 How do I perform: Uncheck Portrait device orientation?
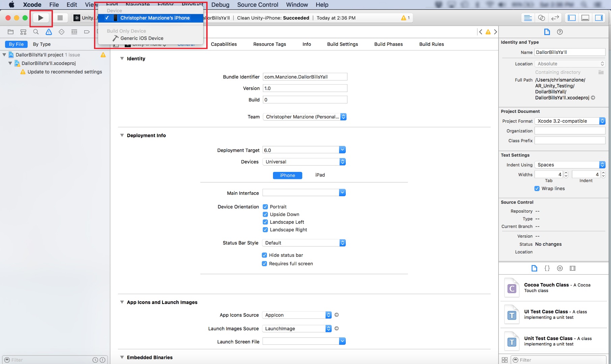tap(265, 207)
